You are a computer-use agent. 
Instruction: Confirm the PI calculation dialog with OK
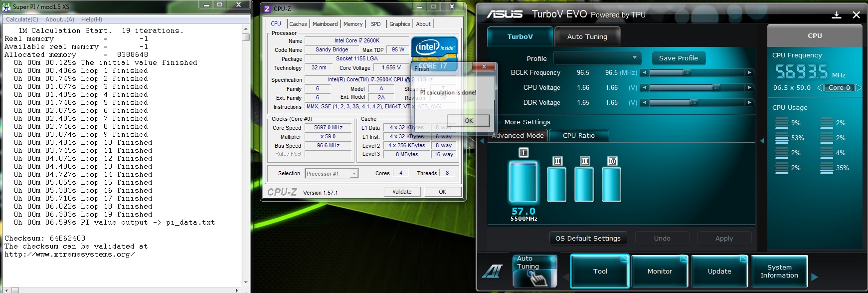[469, 121]
